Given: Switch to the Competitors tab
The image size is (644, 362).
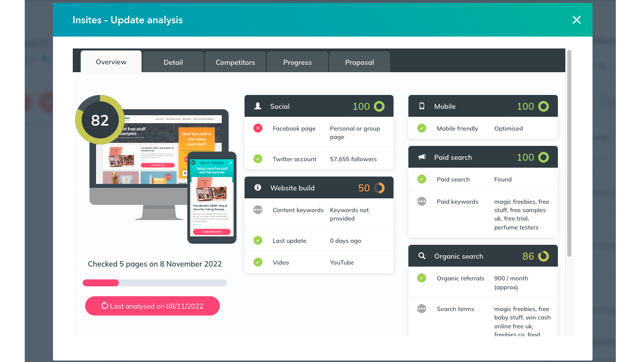Looking at the screenshot, I should coord(235,62).
